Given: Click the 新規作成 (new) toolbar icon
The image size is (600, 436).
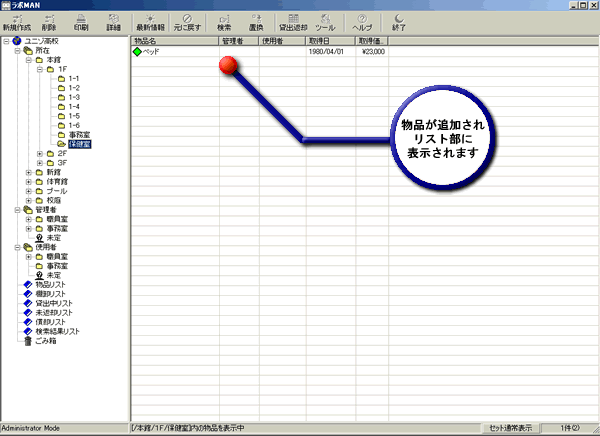Looking at the screenshot, I should pyautogui.click(x=17, y=23).
